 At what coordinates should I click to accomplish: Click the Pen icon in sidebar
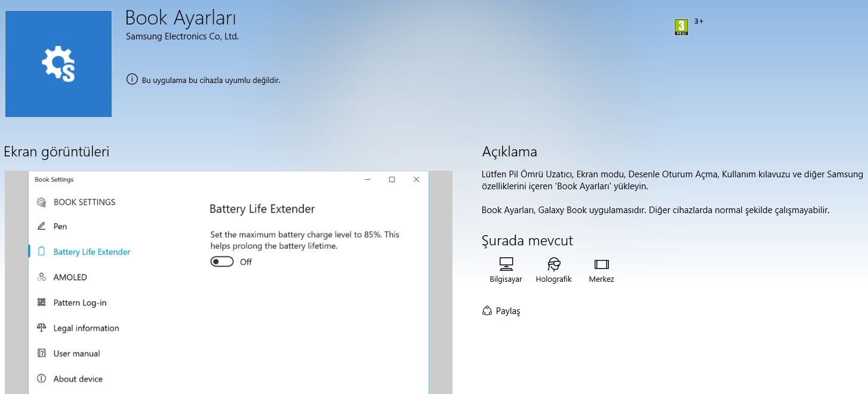tap(41, 226)
